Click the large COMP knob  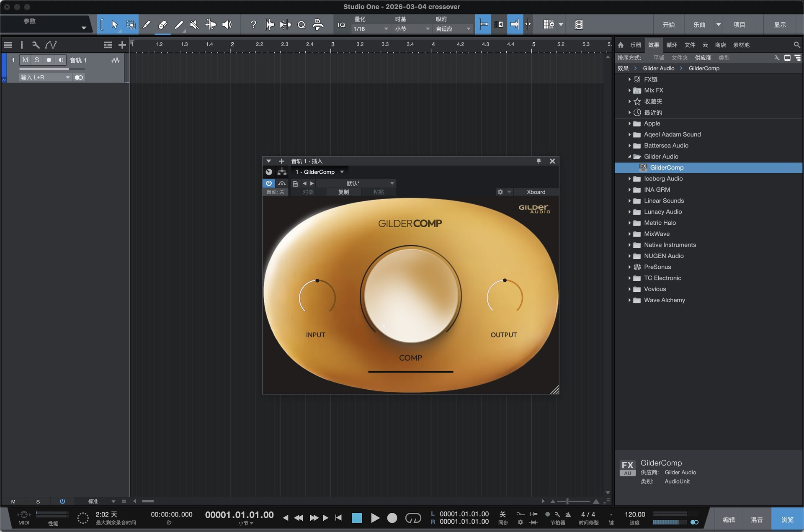410,296
